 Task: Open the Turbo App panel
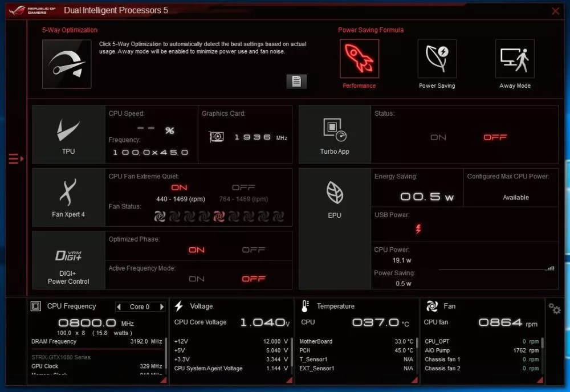click(x=335, y=130)
